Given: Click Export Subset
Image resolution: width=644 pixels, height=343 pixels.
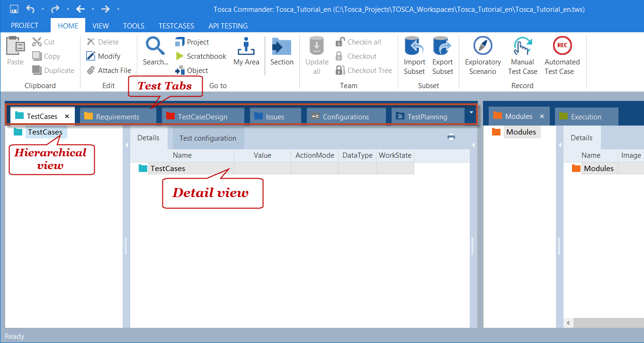Looking at the screenshot, I should (443, 56).
